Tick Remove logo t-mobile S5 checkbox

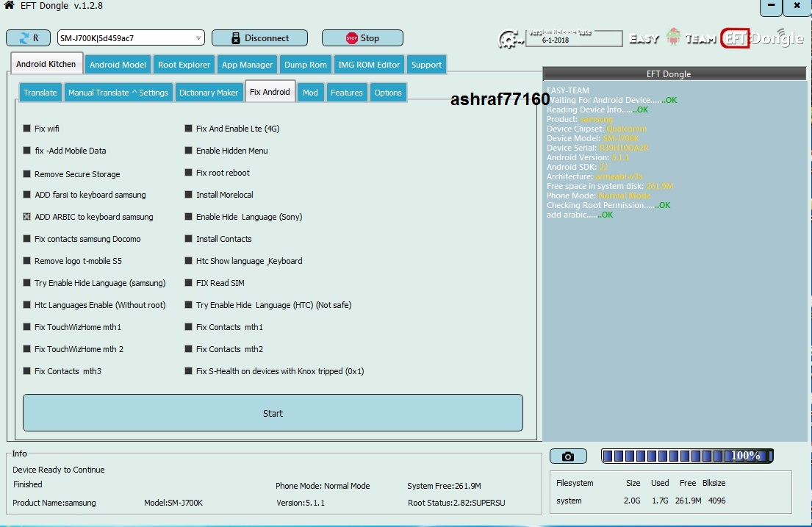click(x=27, y=261)
